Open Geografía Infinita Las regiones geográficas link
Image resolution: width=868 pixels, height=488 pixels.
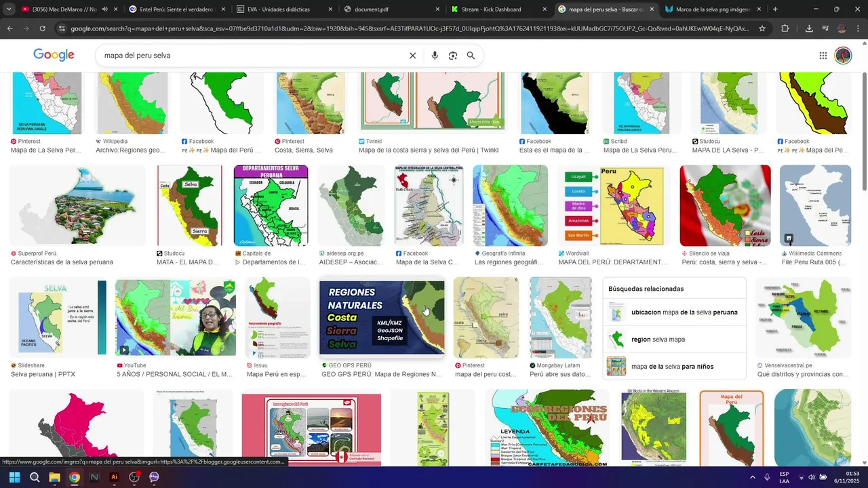coord(509,262)
